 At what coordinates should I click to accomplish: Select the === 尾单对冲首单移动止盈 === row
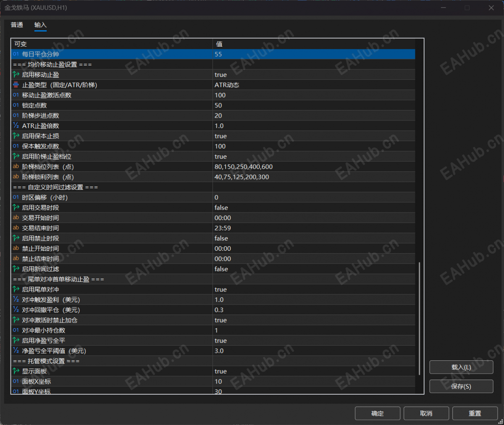tap(213, 279)
